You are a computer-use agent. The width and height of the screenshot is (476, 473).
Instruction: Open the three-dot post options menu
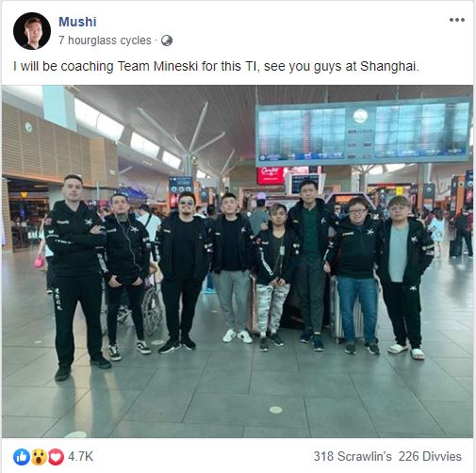click(457, 20)
